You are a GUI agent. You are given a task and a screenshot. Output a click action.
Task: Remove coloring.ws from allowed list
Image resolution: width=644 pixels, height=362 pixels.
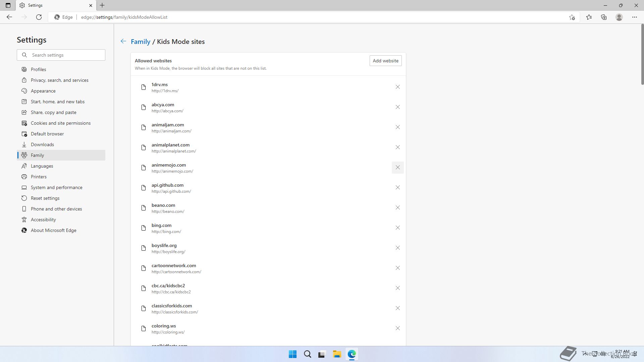click(x=397, y=328)
